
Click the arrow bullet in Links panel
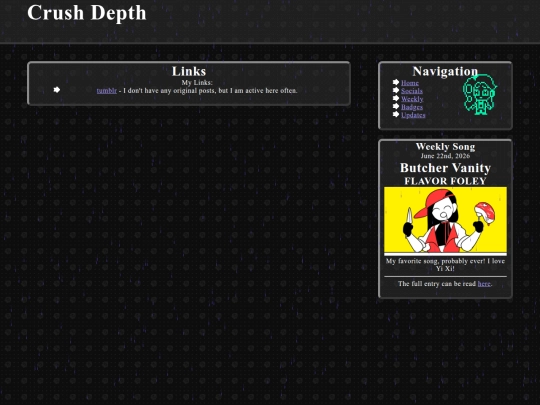(x=57, y=90)
